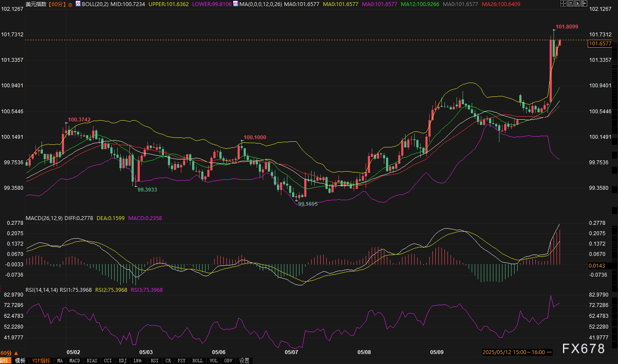Choose the BOLL tab in bottom bar
Screen dimensions: 618x364
(197, 361)
